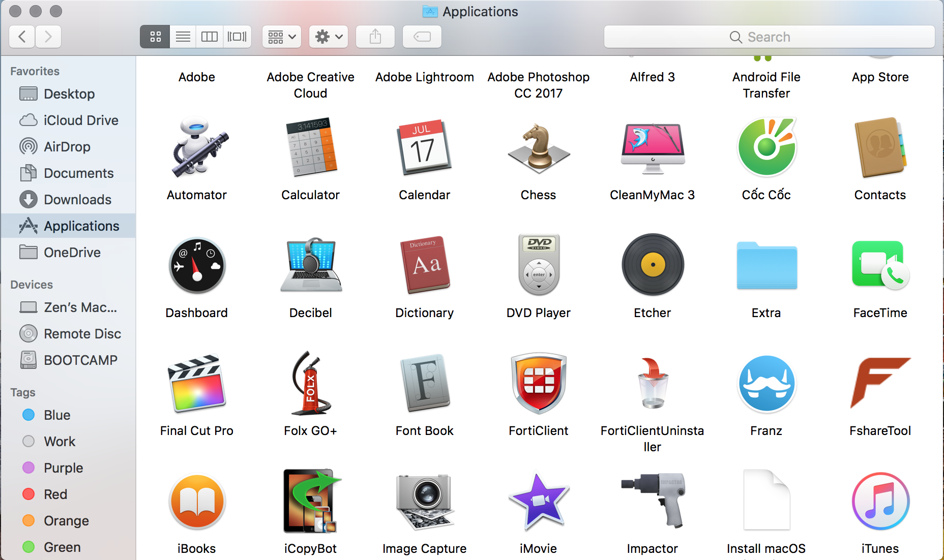The height and width of the screenshot is (560, 944).
Task: Select the Red tag in sidebar
Action: coord(55,494)
